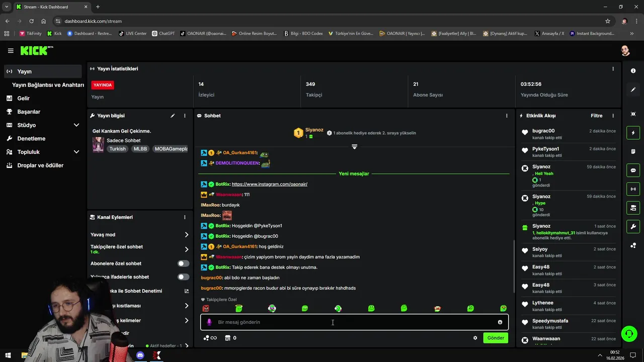Viewport: 644px width, 362px height.
Task: Open the notification icon in system tray
Action: (633, 355)
